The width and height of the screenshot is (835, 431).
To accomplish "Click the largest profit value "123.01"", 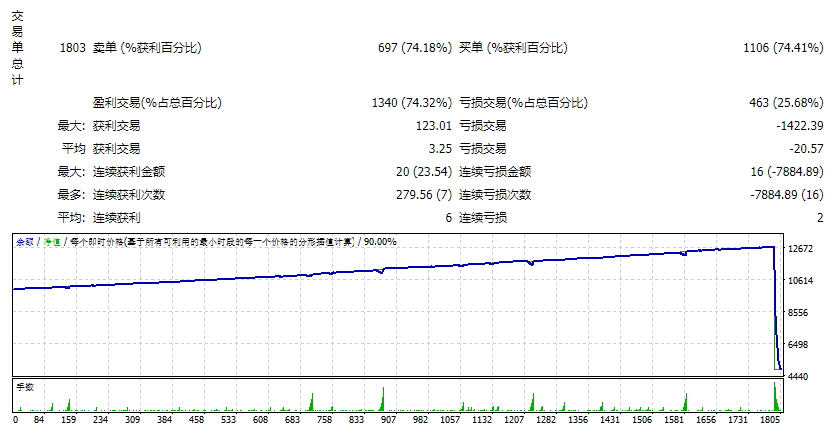I will [433, 126].
